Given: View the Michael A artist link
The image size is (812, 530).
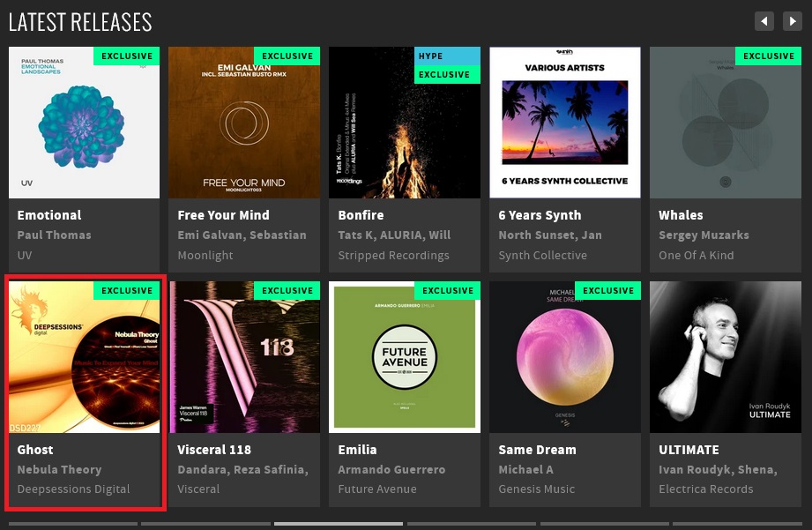Looking at the screenshot, I should 525,469.
